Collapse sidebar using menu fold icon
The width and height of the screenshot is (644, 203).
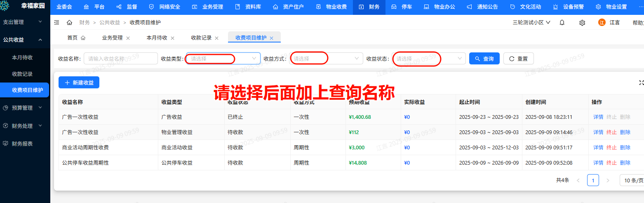pos(56,22)
